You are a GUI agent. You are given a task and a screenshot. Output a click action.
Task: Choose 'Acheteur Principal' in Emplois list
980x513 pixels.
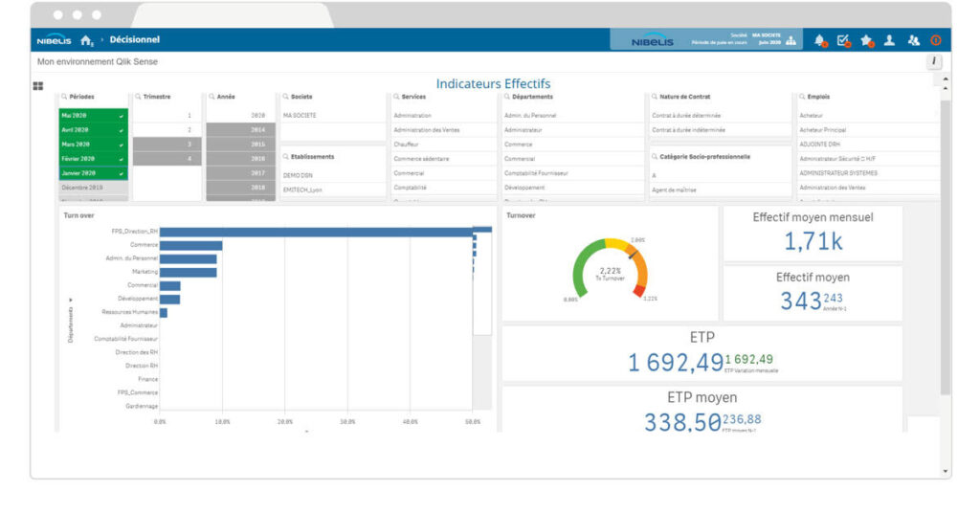tap(823, 129)
